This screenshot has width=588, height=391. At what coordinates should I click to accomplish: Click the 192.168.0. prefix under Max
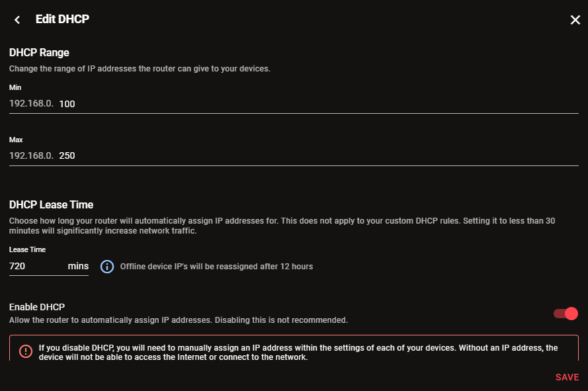tap(31, 155)
